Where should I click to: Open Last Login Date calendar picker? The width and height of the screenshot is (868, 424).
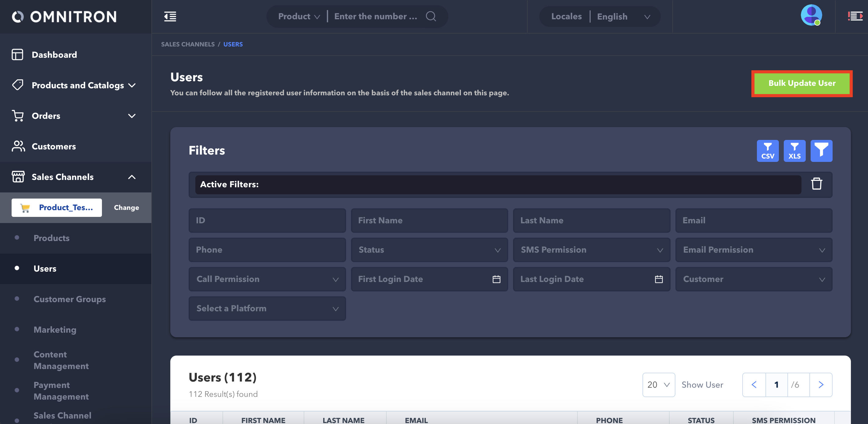coord(658,279)
